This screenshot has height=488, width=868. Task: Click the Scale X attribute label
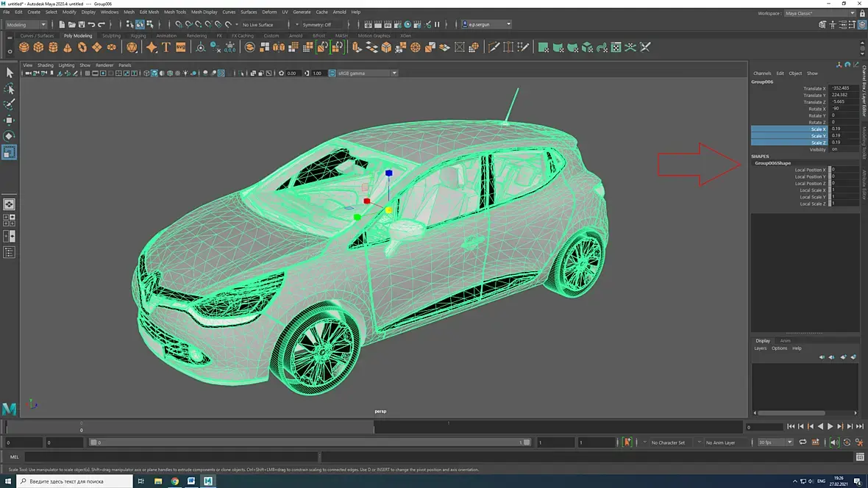818,129
